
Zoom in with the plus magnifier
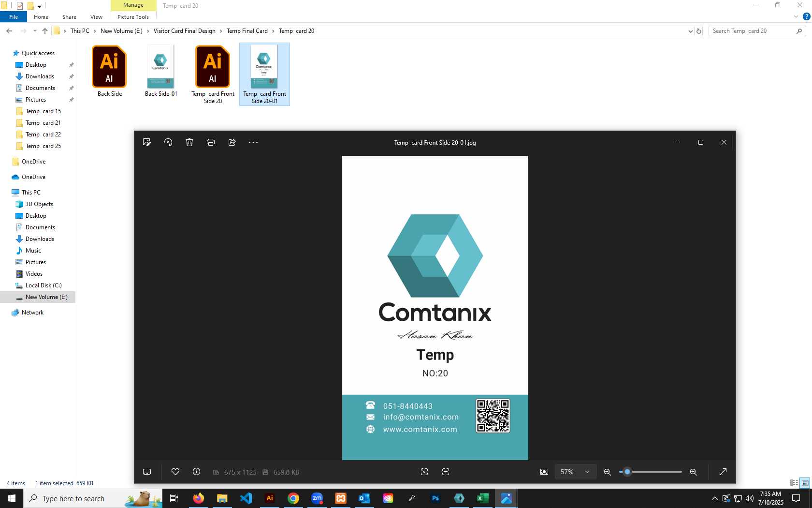coord(694,472)
